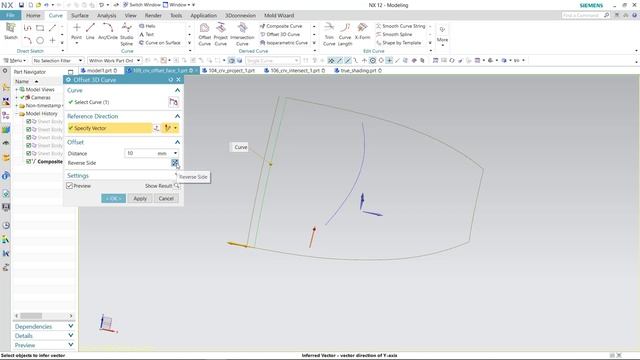Image resolution: width=640 pixels, height=360 pixels.
Task: Expand the Model Views tree node
Action: [x=17, y=89]
